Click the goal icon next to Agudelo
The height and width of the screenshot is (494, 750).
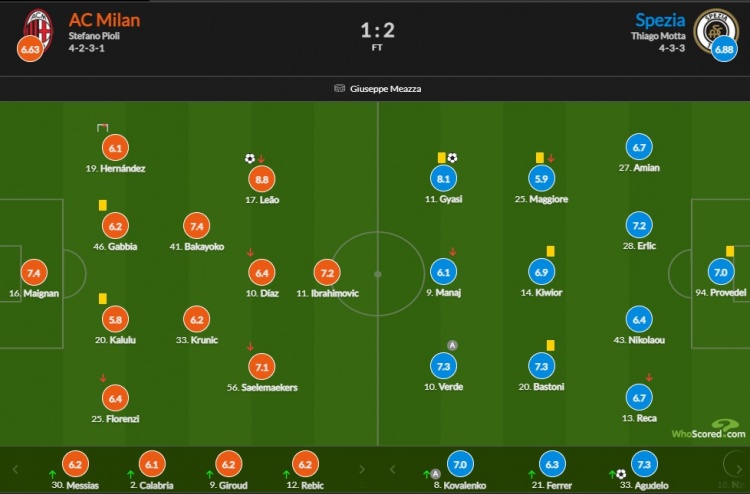(x=621, y=474)
